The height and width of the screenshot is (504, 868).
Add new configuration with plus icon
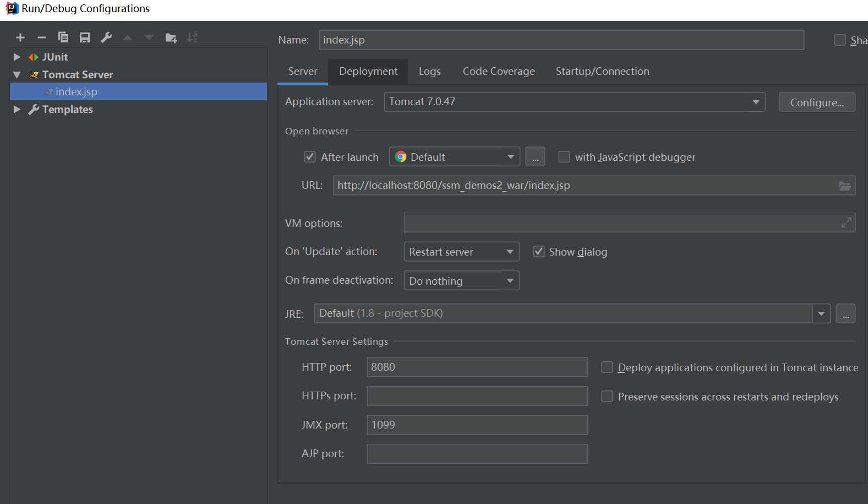click(x=20, y=37)
